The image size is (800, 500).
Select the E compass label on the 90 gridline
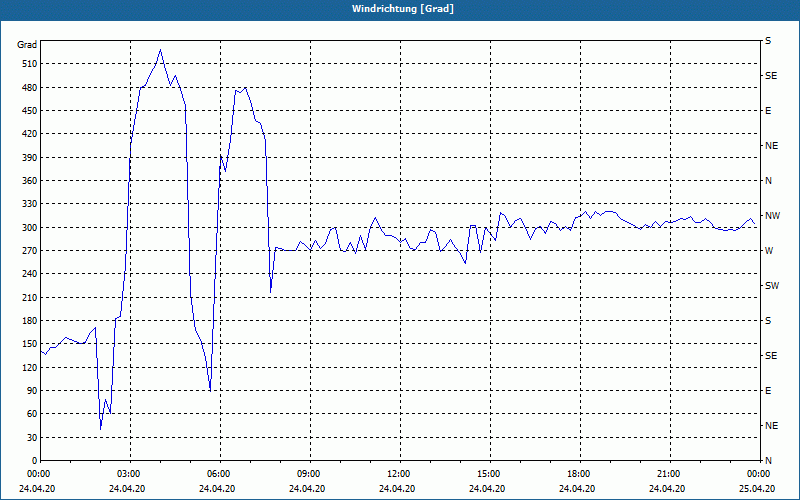(x=768, y=390)
